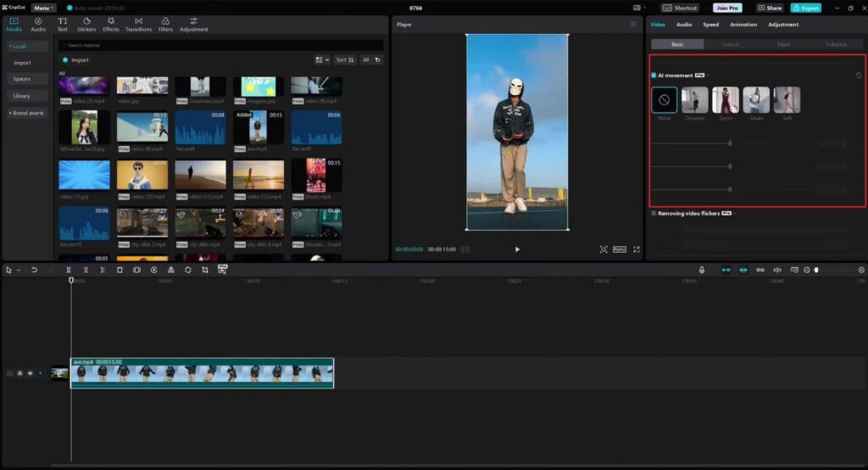Click the preview axis split icon

(x=777, y=270)
